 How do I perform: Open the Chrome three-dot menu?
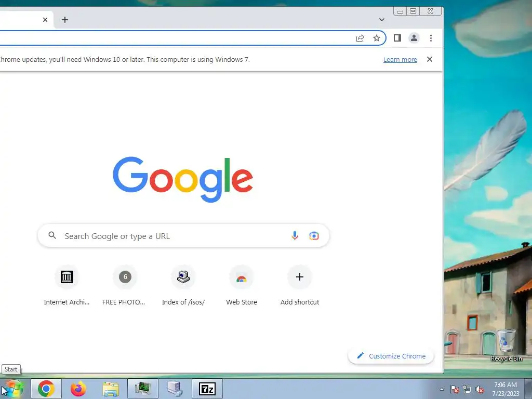coord(431,38)
